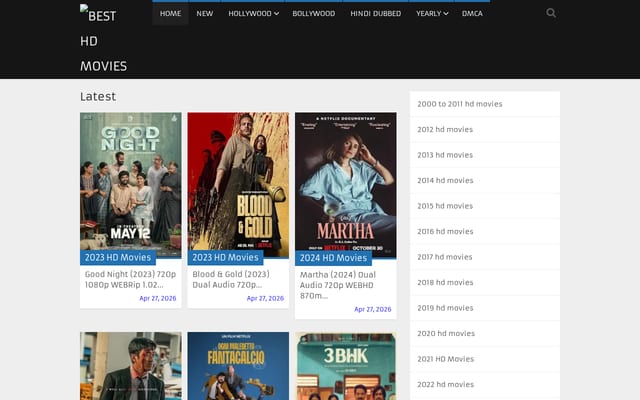The height and width of the screenshot is (400, 640).
Task: Go to the Home menu item
Action: click(170, 13)
